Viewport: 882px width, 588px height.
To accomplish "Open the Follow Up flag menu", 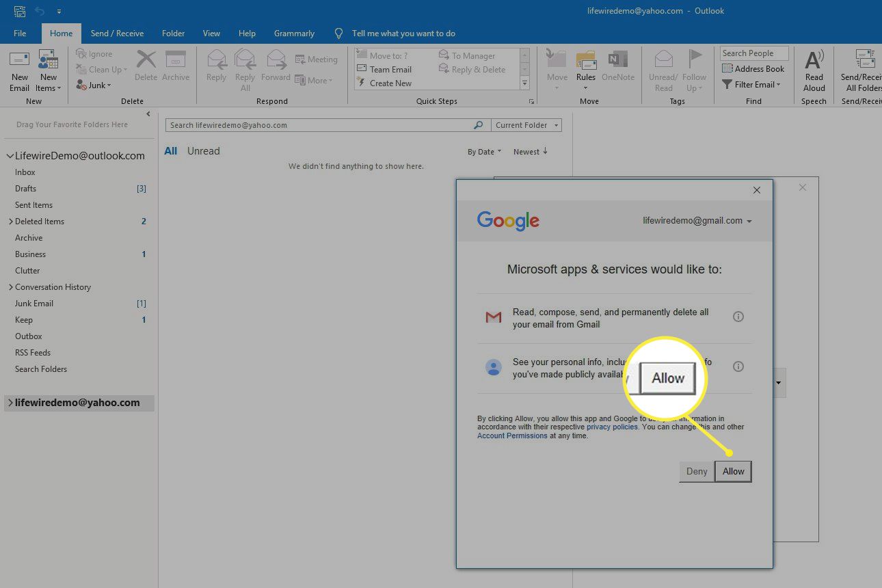I will point(694,71).
